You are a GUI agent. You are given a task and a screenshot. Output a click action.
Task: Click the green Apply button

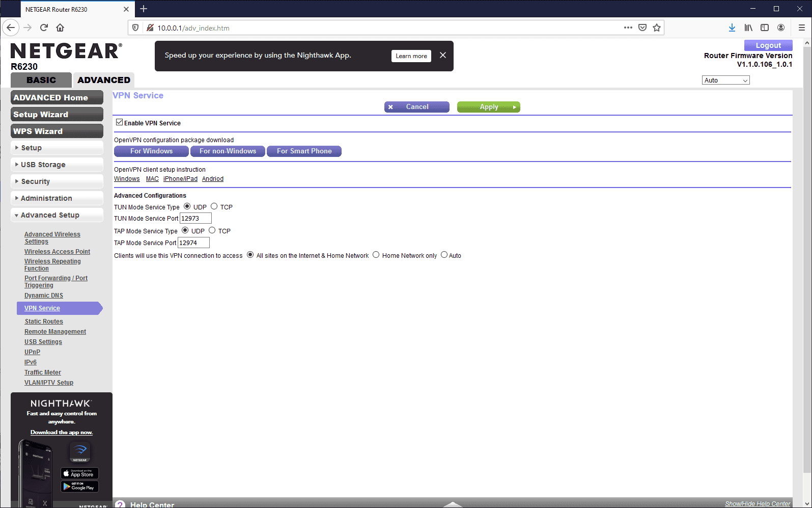[x=489, y=107]
